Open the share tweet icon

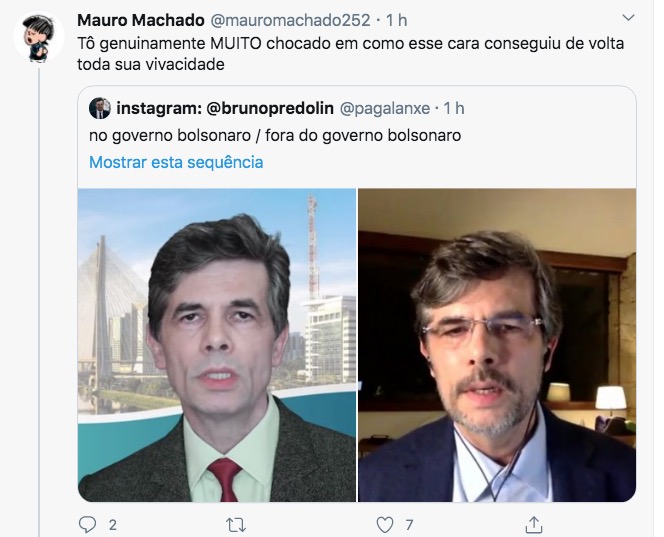click(x=534, y=525)
